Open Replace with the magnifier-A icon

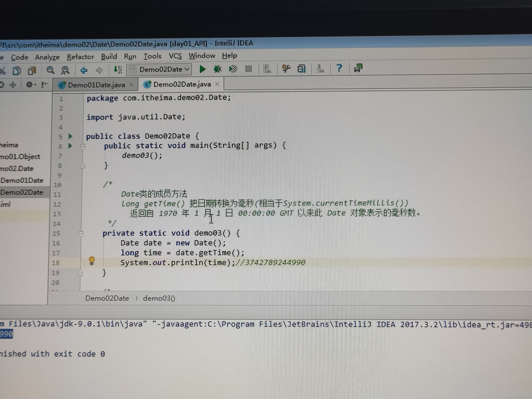65,70
